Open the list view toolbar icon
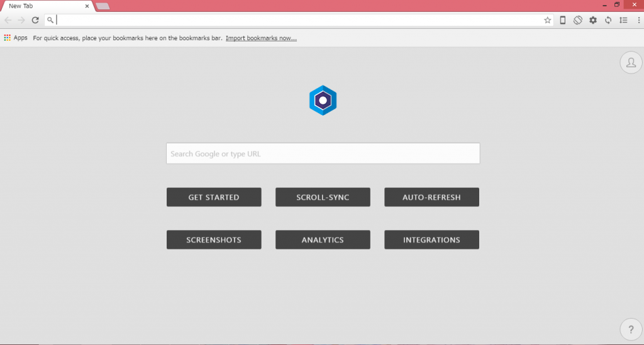Screen dimensions: 644x345 (623, 20)
